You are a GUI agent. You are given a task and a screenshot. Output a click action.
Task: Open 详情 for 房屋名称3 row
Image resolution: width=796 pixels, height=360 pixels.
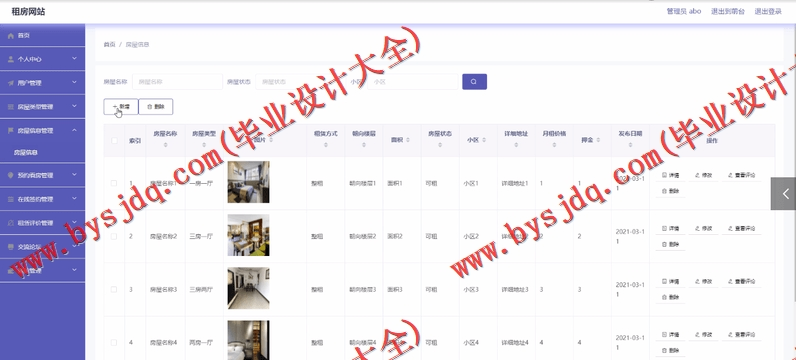tap(671, 281)
